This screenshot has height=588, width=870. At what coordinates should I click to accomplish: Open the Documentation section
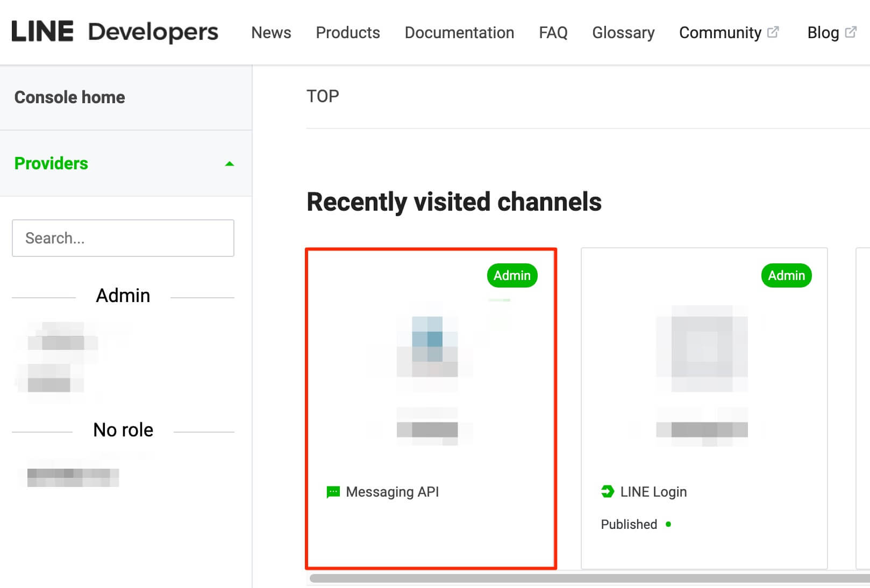click(x=459, y=33)
